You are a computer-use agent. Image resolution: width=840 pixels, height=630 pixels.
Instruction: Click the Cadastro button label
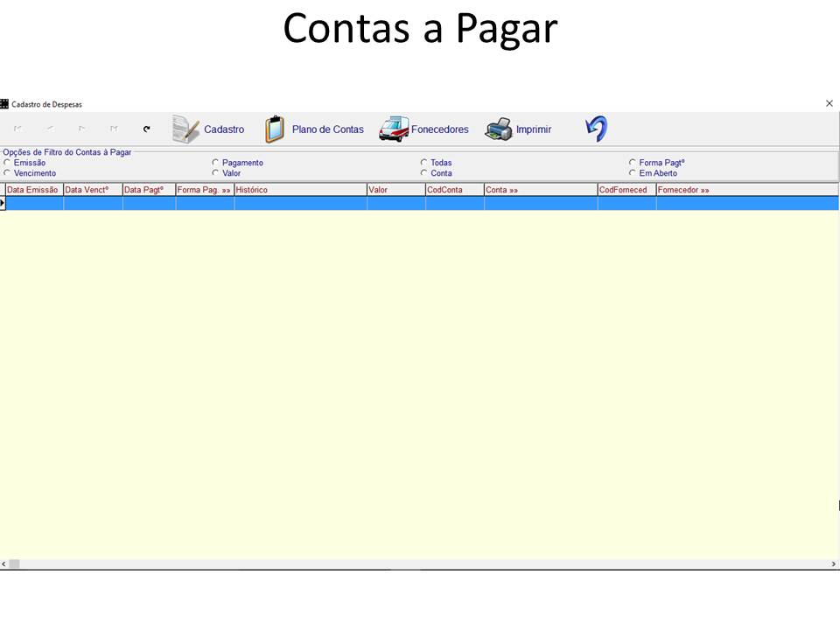224,129
